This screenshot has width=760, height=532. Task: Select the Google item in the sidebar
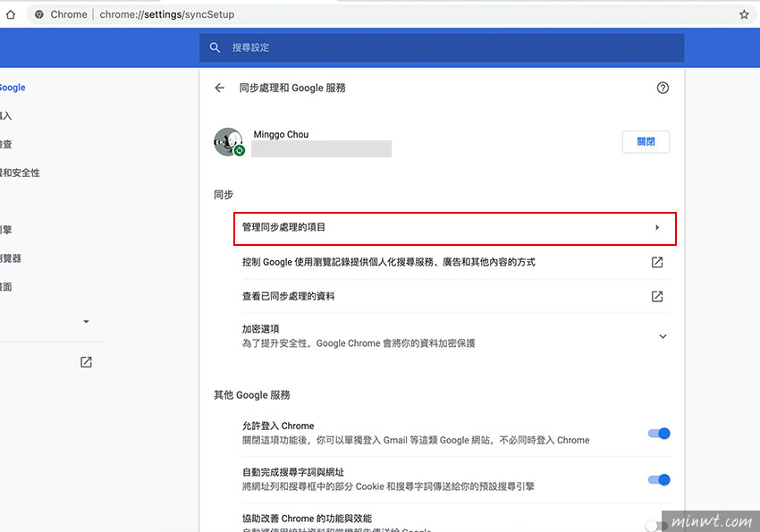tap(13, 88)
